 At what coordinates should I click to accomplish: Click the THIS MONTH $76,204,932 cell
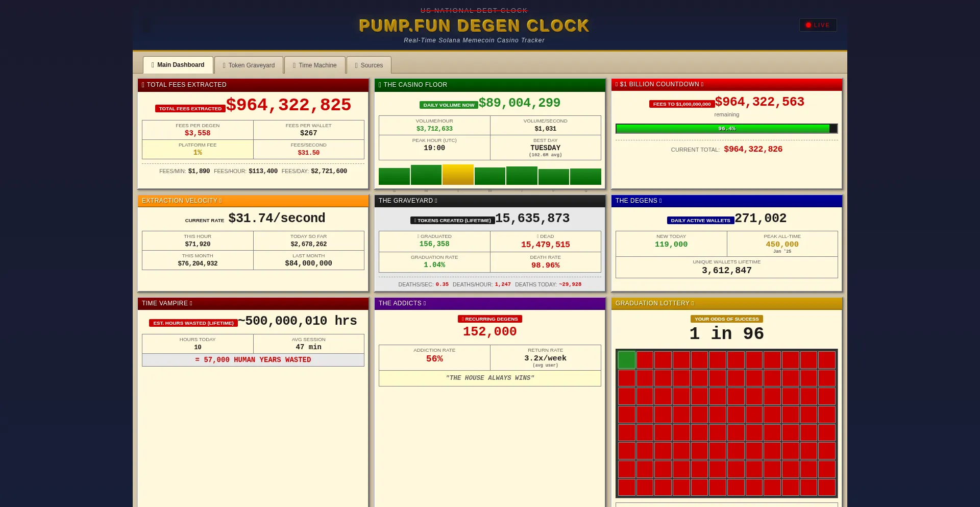pyautogui.click(x=198, y=260)
